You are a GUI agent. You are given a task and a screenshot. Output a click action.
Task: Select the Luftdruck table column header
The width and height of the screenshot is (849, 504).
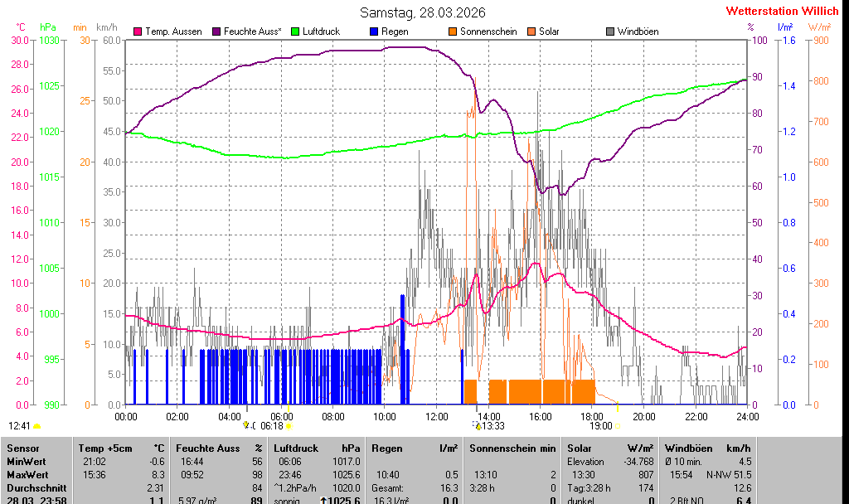296,448
